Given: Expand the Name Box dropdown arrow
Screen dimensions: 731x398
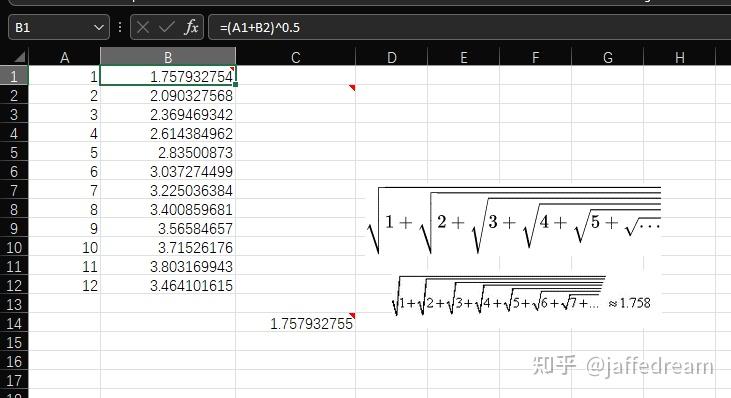Looking at the screenshot, I should [98, 27].
